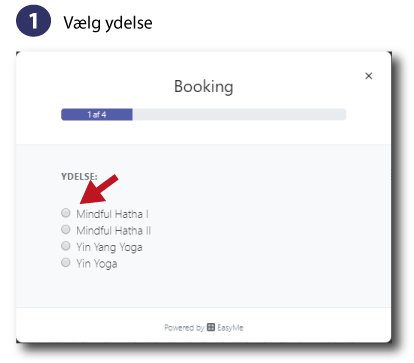Select the Mindful Hatha I radio button
Screen dimensions: 414x363
coord(66,213)
